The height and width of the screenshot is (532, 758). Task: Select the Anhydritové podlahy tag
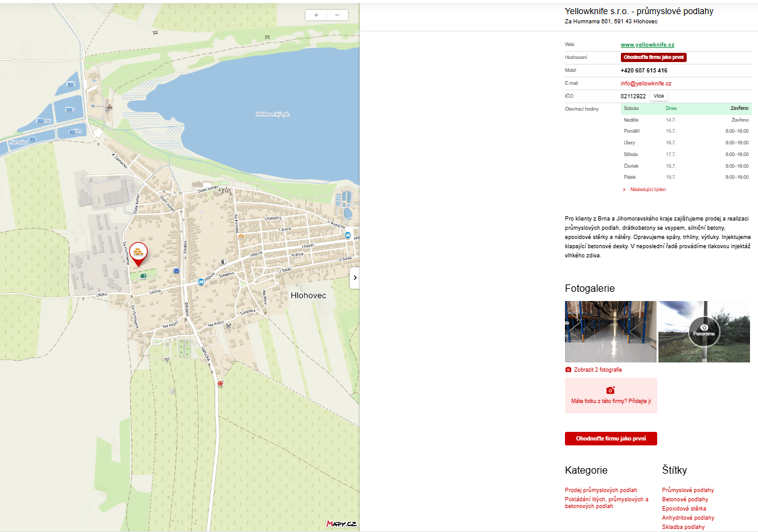[688, 518]
